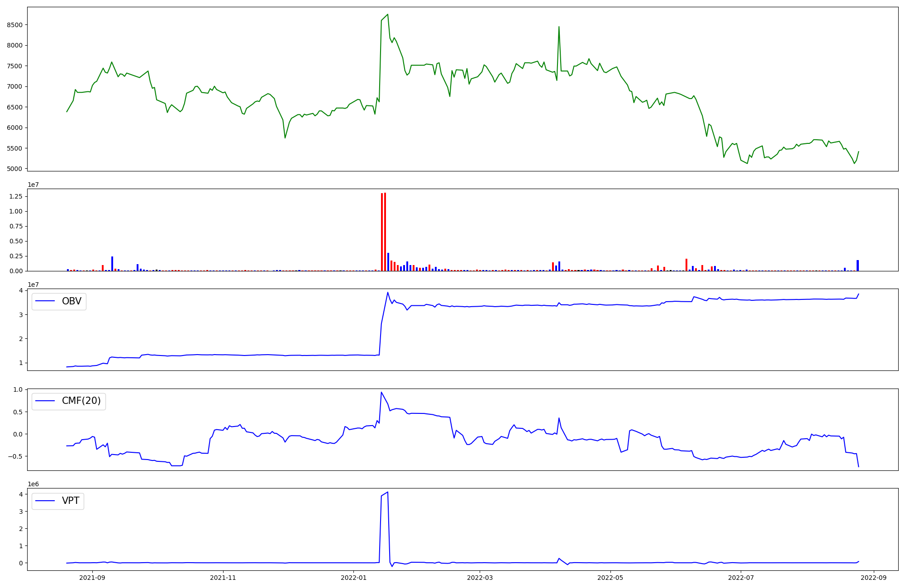The height and width of the screenshot is (588, 905).
Task: Click the tallest red volume bar
Action: point(385,231)
